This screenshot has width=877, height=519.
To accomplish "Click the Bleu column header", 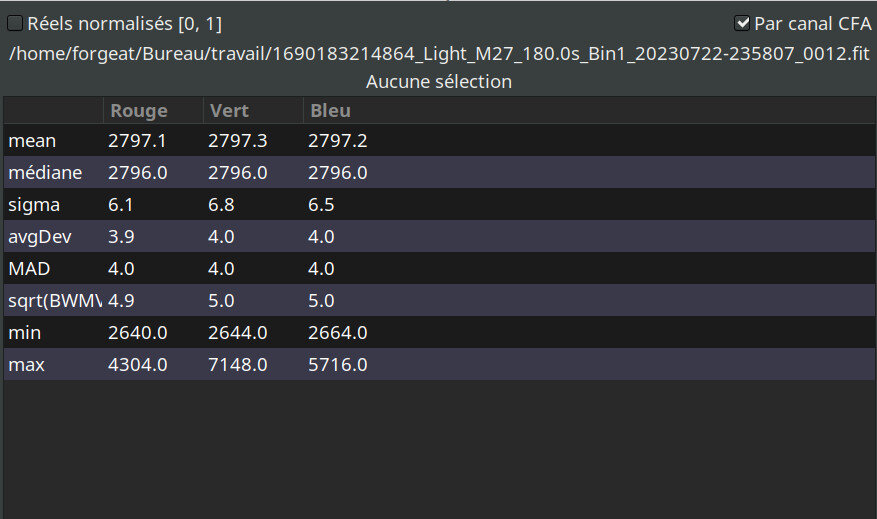I will click(330, 111).
